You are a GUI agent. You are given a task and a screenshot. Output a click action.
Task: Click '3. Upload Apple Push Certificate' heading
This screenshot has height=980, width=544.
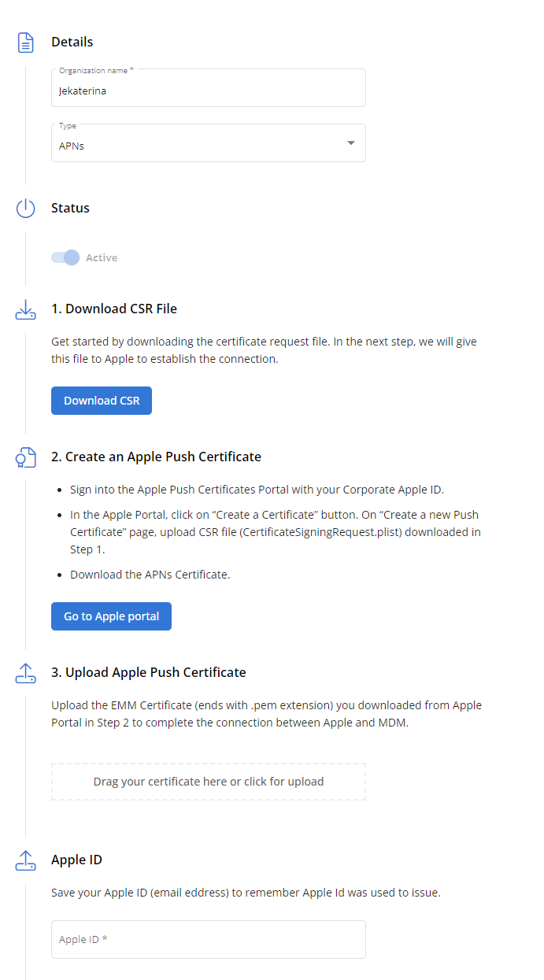pyautogui.click(x=148, y=673)
